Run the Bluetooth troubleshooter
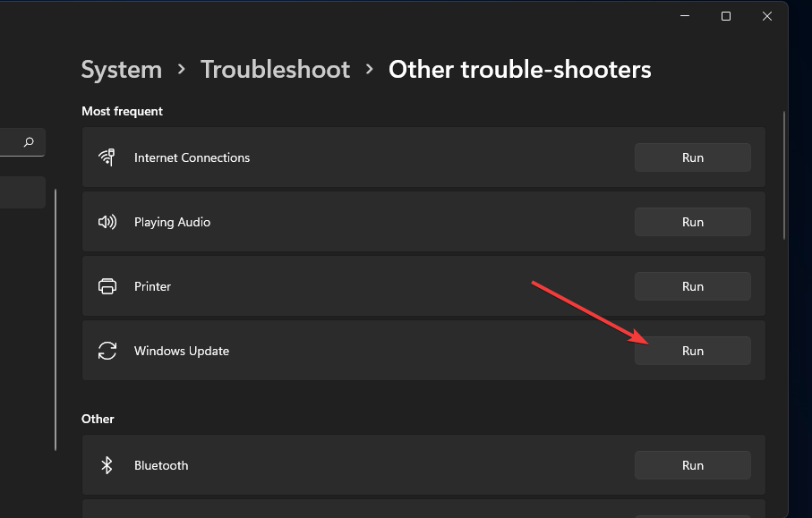 692,464
